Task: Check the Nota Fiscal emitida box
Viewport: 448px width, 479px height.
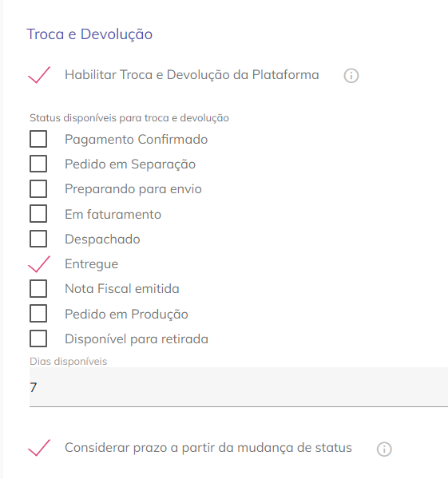Action: point(38,288)
